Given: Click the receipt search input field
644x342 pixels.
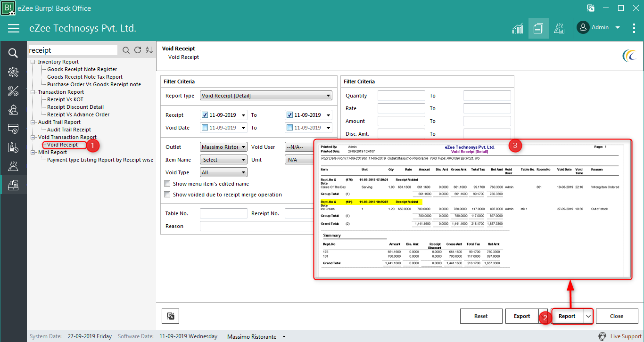Looking at the screenshot, I should pyautogui.click(x=73, y=50).
